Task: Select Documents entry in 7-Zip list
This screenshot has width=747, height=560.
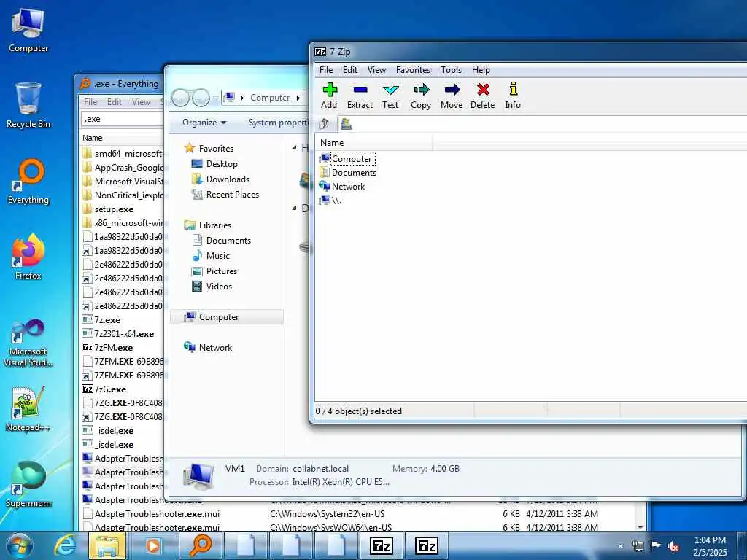Action: 348,172
